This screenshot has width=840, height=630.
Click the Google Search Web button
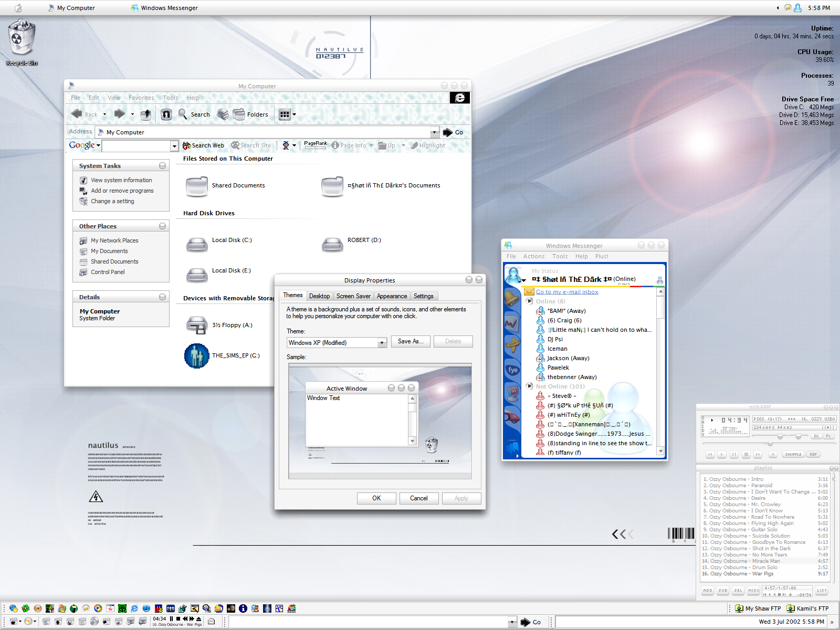click(x=203, y=145)
